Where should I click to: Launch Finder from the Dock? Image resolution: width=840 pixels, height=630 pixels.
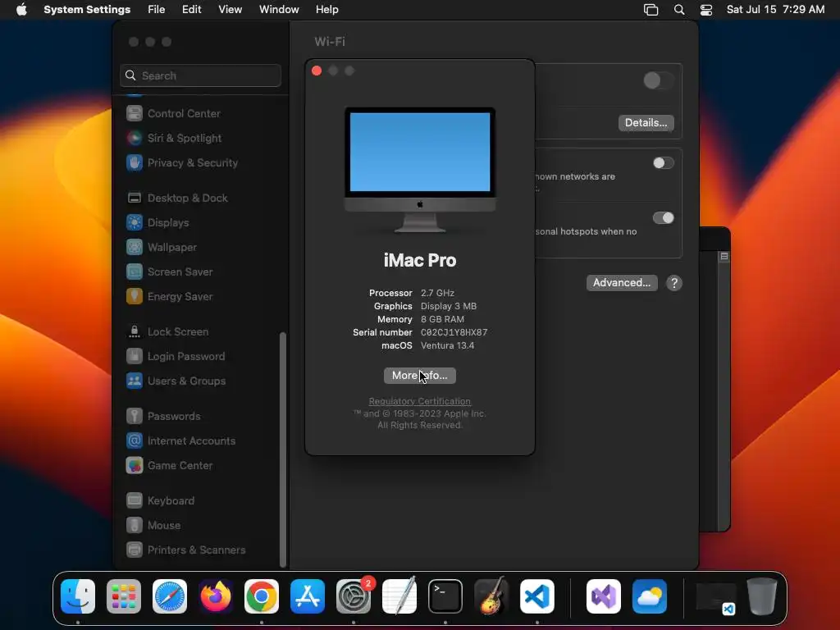point(78,597)
